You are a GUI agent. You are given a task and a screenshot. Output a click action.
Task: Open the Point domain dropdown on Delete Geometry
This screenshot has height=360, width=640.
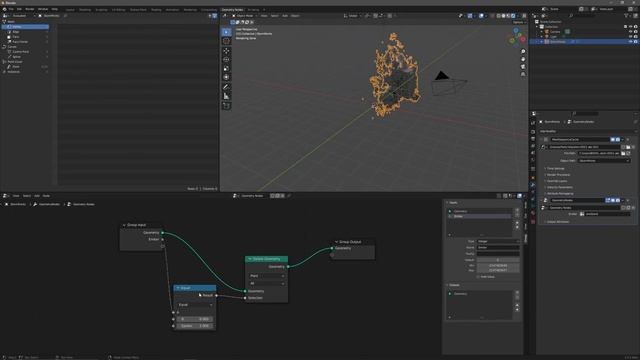[267, 276]
